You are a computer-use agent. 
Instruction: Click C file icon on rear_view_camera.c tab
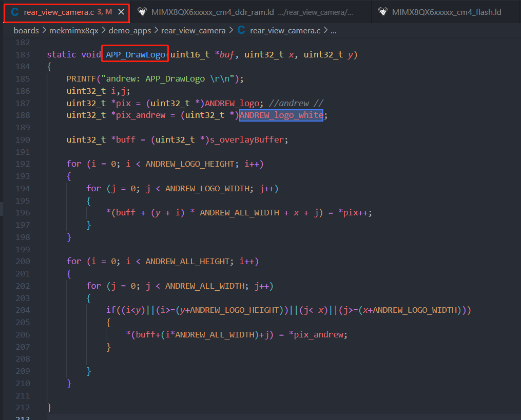point(14,12)
